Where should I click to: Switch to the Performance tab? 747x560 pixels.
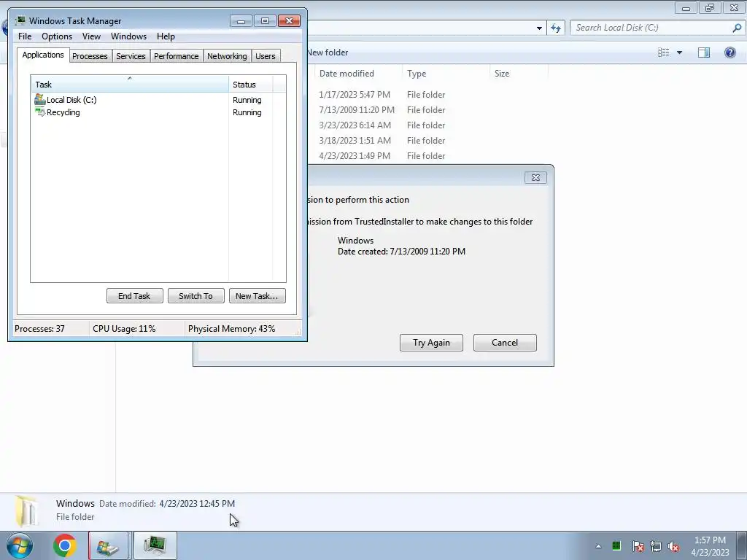[x=177, y=56]
